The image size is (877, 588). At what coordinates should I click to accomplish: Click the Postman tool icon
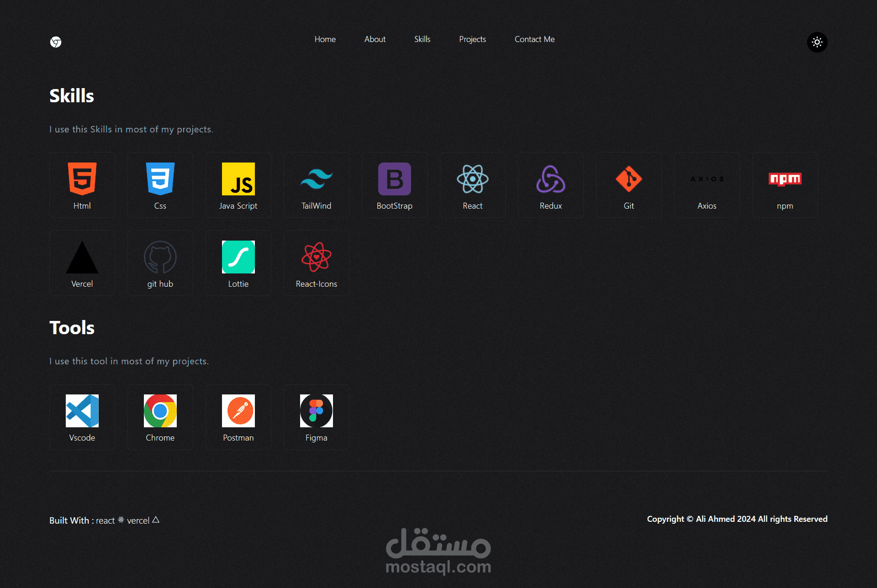click(238, 410)
